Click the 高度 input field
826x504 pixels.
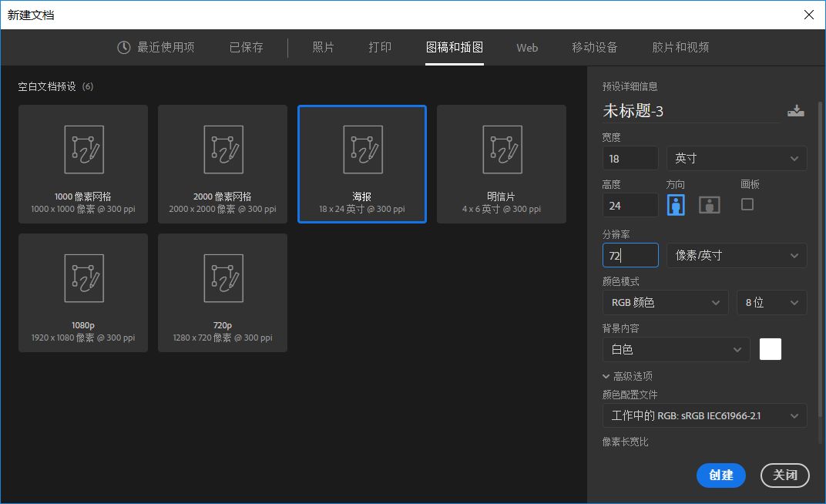pos(630,206)
